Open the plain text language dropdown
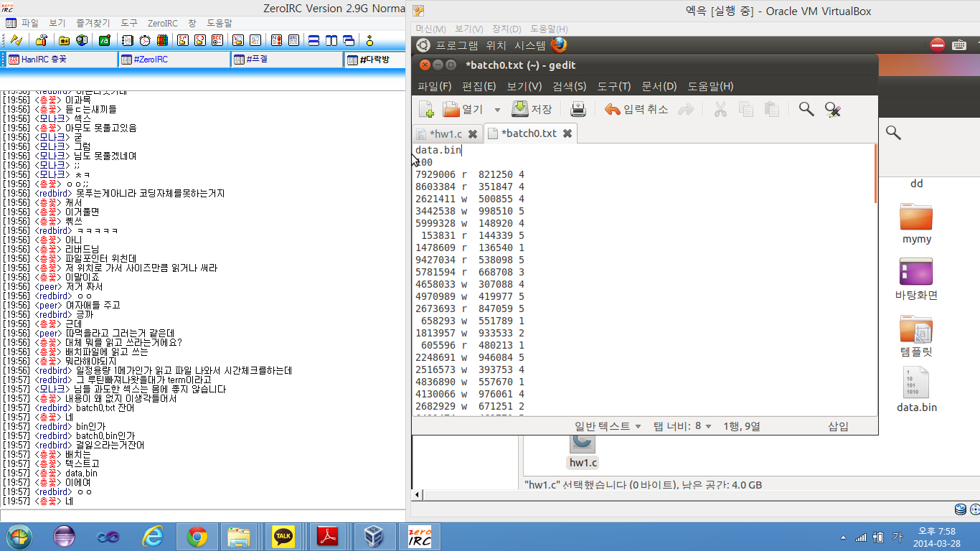The image size is (980, 551). tap(608, 426)
